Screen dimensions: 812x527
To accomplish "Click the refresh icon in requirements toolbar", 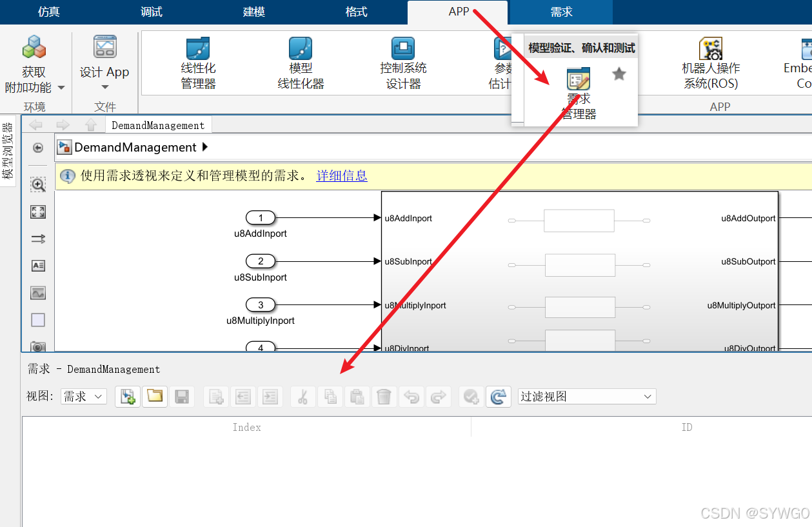I will pyautogui.click(x=498, y=396).
